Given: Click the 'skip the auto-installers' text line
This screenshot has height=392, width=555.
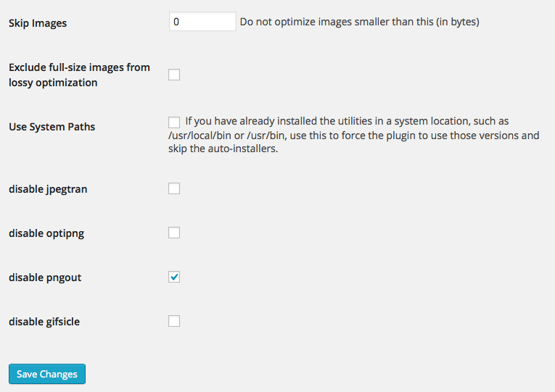Looking at the screenshot, I should click(223, 149).
